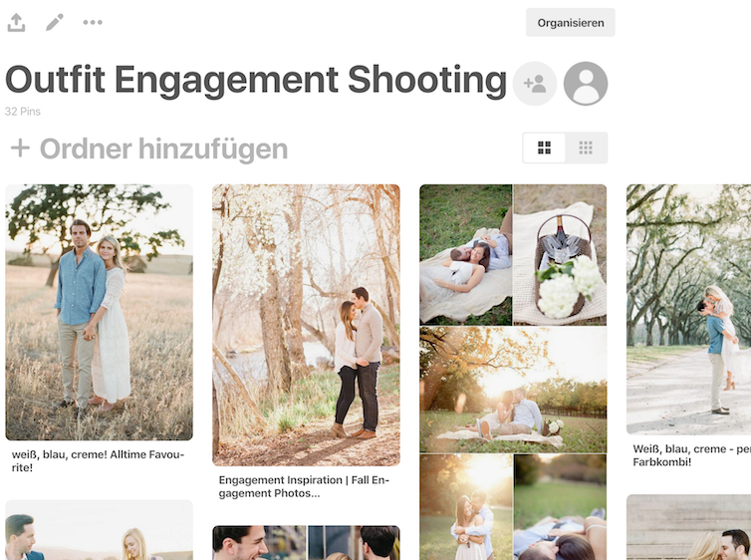Click the plus icon to add folder
The height and width of the screenshot is (560, 751).
coord(20,148)
